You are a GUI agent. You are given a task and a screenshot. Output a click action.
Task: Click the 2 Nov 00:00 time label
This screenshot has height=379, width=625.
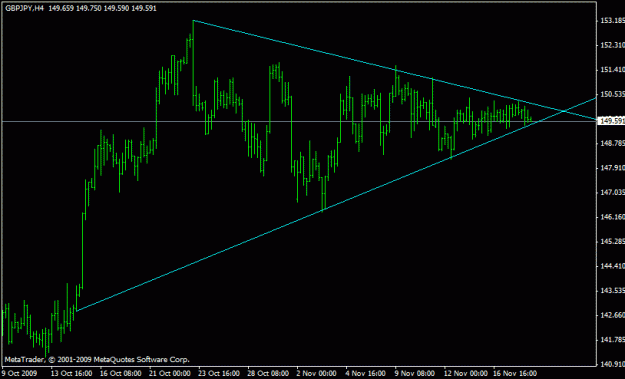point(316,373)
